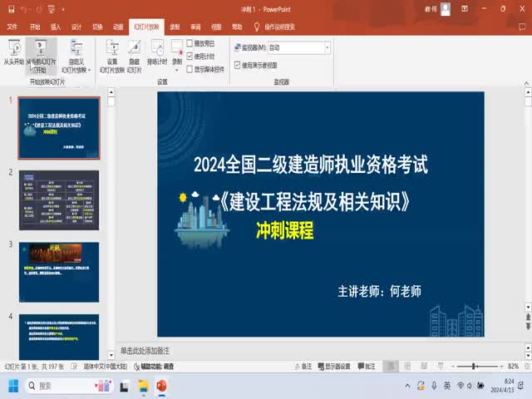Click the taskbar search box
The height and width of the screenshot is (399, 532).
point(69,386)
